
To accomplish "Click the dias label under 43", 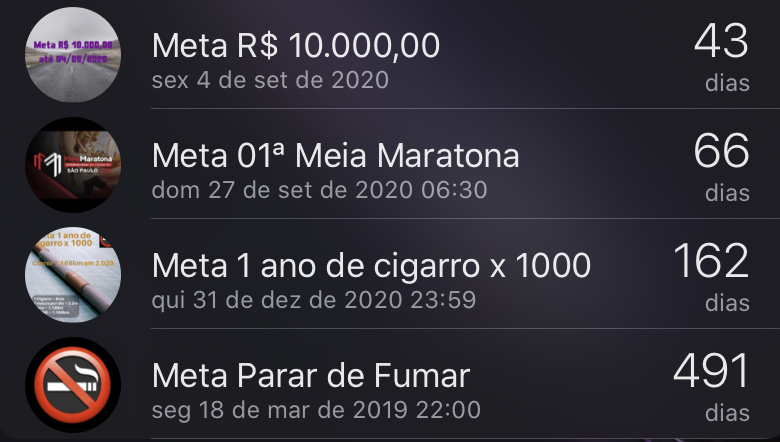I will pyautogui.click(x=727, y=83).
